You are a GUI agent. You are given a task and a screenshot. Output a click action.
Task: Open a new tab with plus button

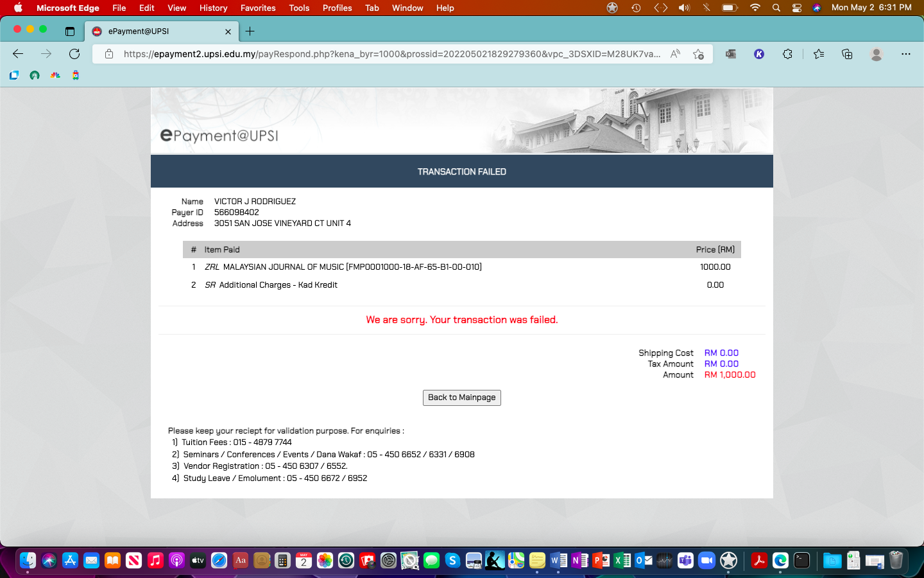(x=250, y=31)
